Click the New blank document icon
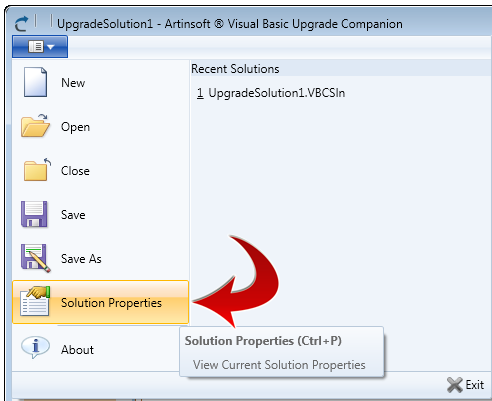492x401 pixels. coord(35,82)
